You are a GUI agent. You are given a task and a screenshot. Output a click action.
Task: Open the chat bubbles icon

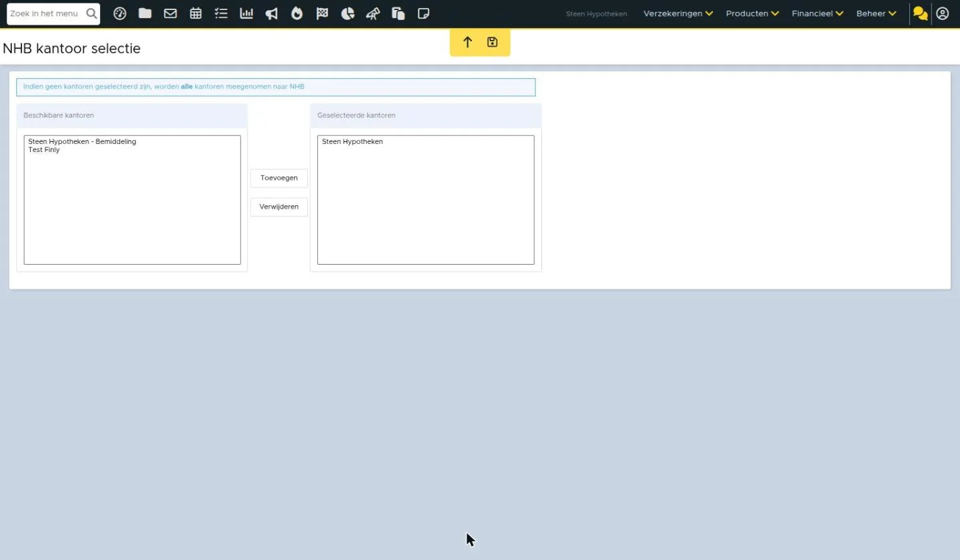click(x=920, y=13)
